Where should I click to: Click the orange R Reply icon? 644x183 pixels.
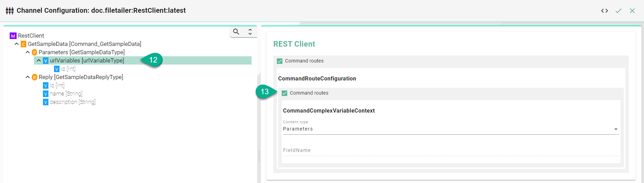pos(34,77)
